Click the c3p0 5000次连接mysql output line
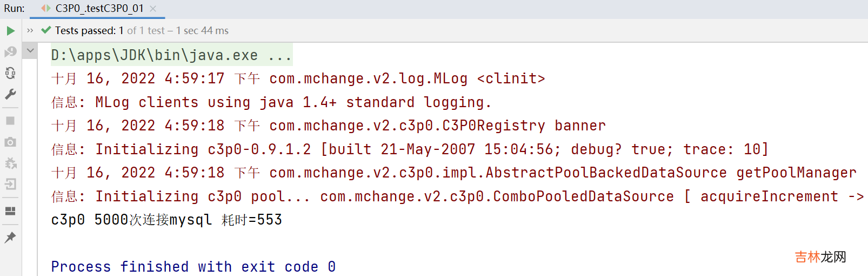The image size is (868, 276). click(166, 220)
